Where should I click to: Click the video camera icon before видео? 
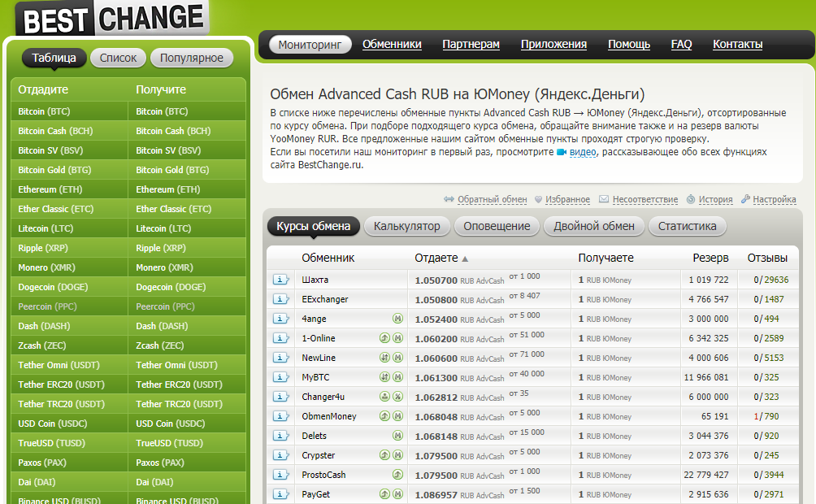click(562, 153)
